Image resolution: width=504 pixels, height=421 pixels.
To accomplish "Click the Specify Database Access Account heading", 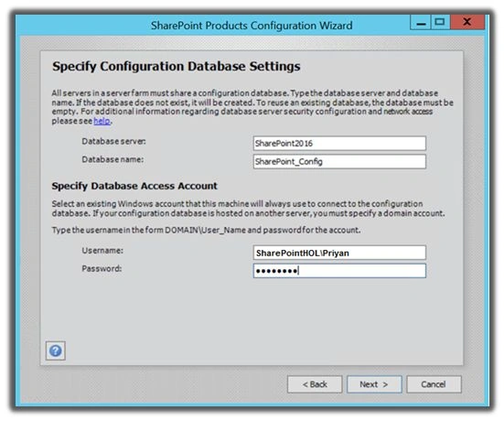I will [134, 186].
